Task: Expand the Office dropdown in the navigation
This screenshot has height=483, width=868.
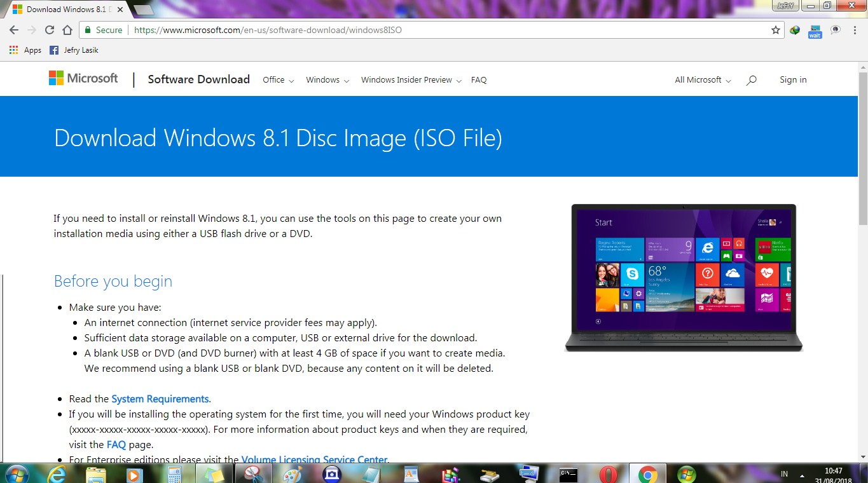Action: pos(277,79)
